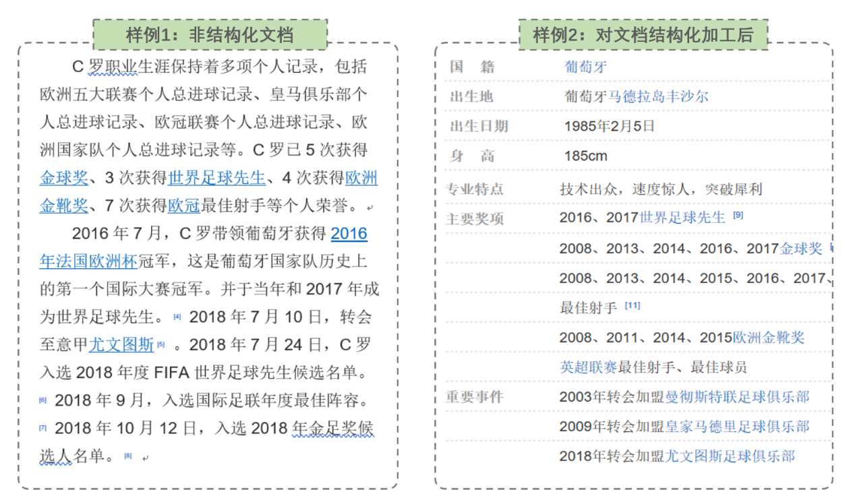The width and height of the screenshot is (855, 504).
Task: Click footnote reference [4] in left document
Action: 177,317
